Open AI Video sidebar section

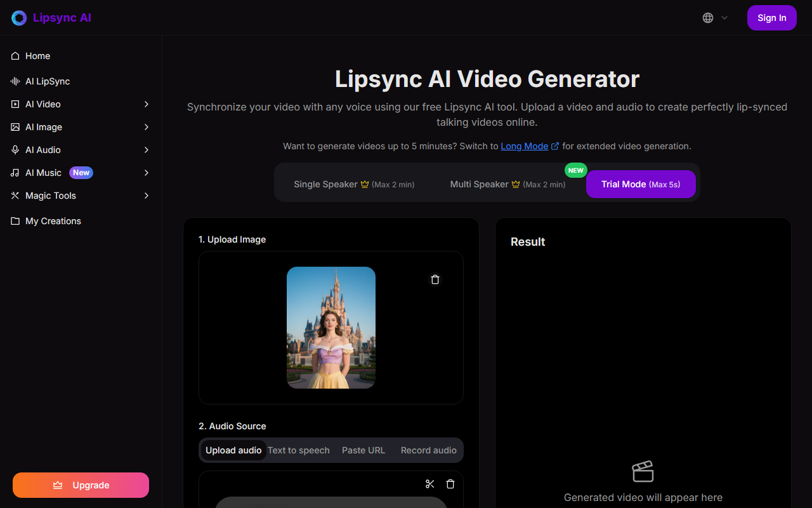[x=81, y=104]
